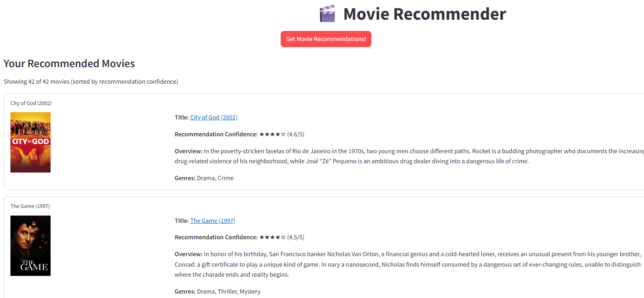This screenshot has height=298, width=644.
Task: Click the City of God poster thumbnail
Action: coord(31,142)
